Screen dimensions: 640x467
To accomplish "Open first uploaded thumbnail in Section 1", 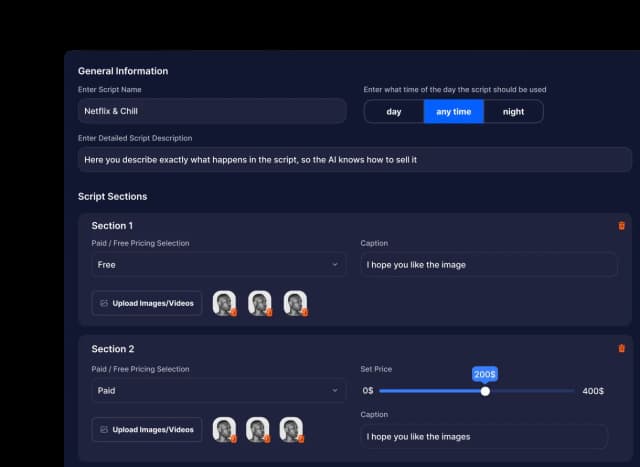I will (x=224, y=303).
